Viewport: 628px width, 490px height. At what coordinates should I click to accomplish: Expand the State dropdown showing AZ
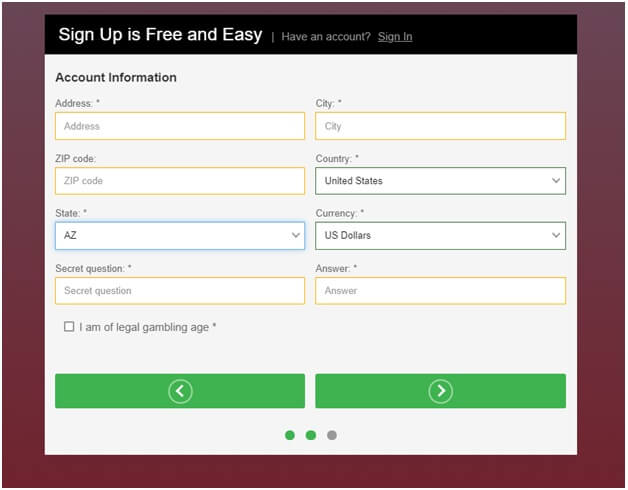tap(180, 236)
